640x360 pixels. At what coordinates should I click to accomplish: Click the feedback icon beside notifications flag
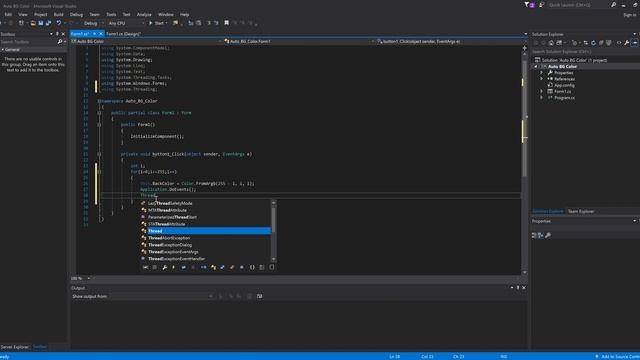tap(542, 5)
